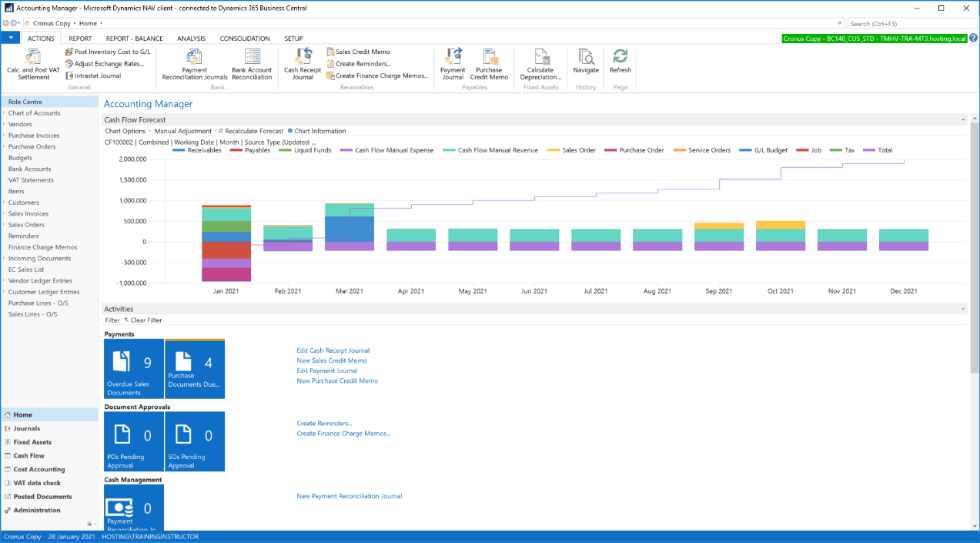This screenshot has height=543, width=980.
Task: Open VAT Statements in navigation pane
Action: pyautogui.click(x=31, y=180)
